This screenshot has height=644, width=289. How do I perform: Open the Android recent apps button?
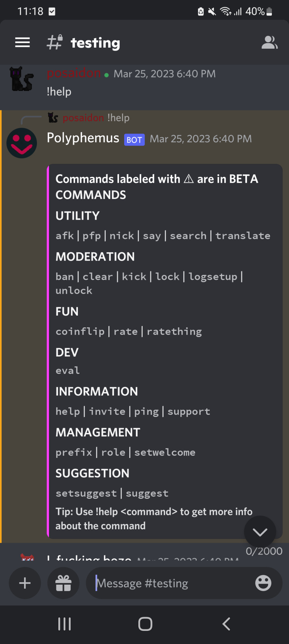click(64, 624)
